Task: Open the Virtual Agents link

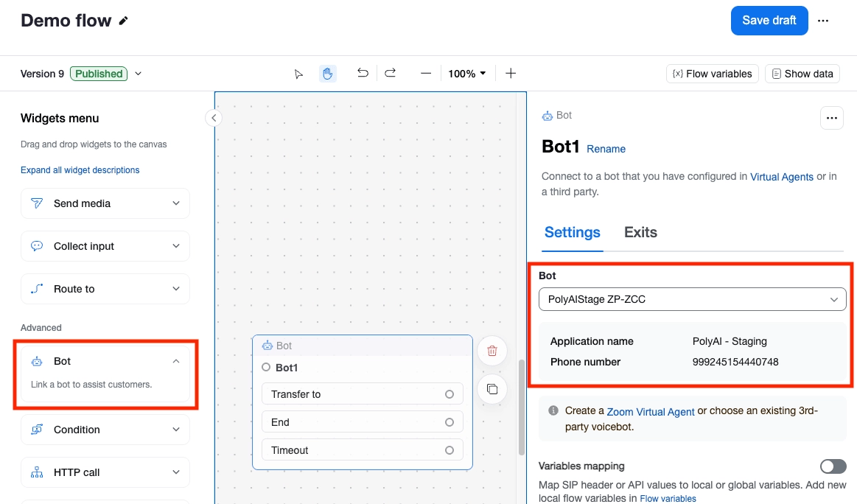Action: (782, 177)
